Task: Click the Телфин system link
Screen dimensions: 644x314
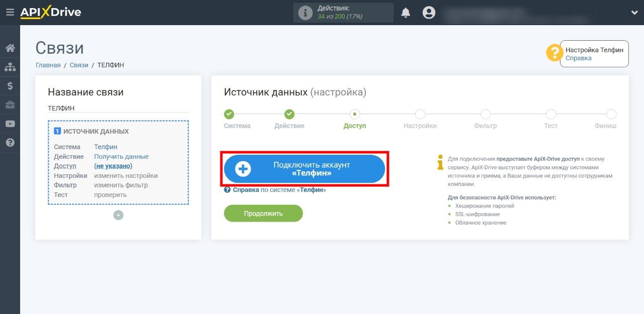Action: [x=106, y=147]
